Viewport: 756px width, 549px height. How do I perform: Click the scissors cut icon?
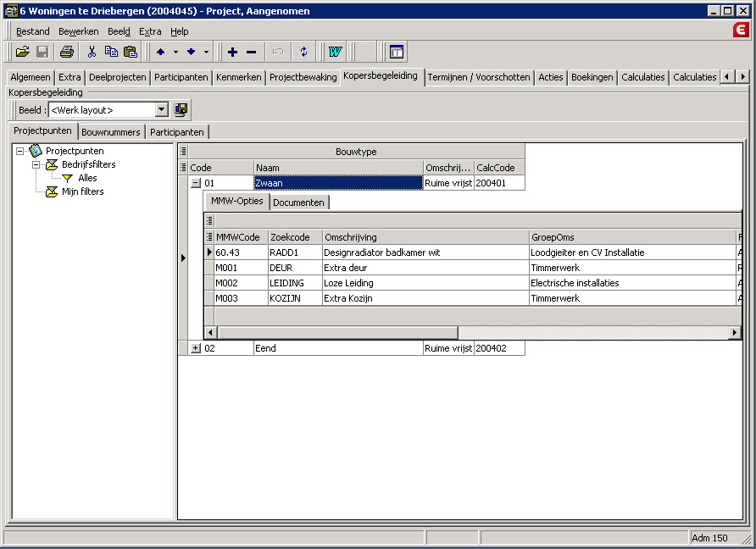[92, 52]
